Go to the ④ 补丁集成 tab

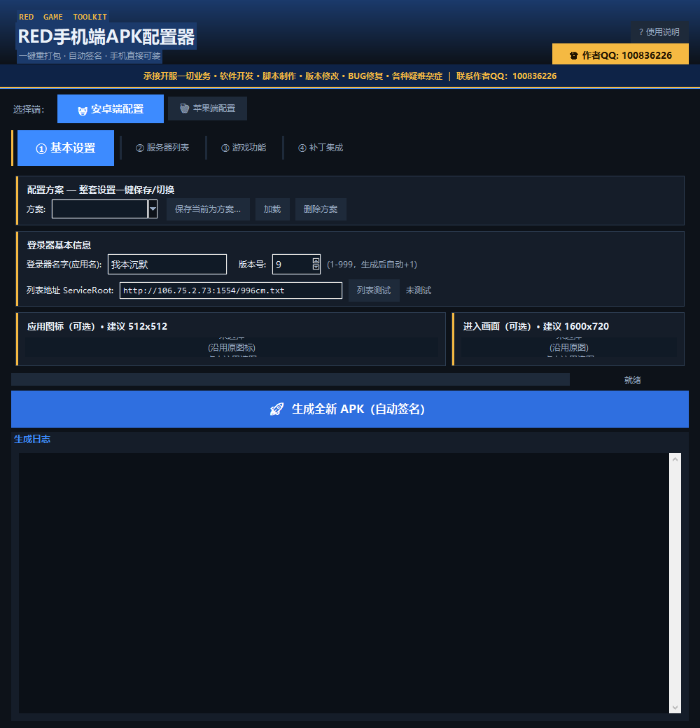(x=321, y=148)
